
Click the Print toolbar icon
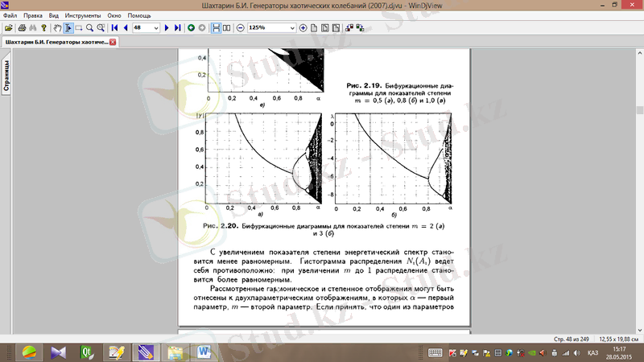[x=21, y=27]
